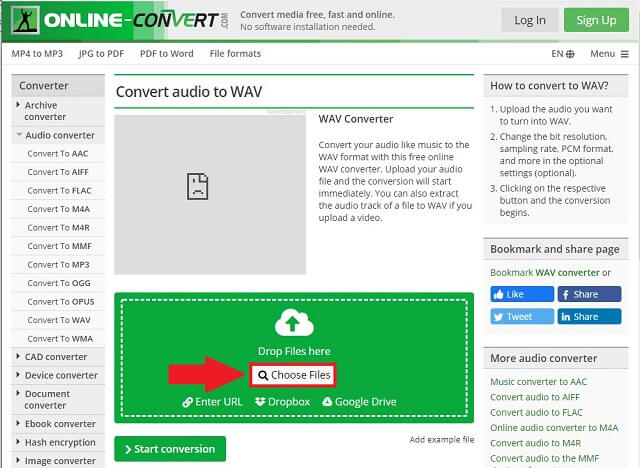Select Convert To OGG in sidebar
Viewport: 640px width, 468px height.
click(x=59, y=283)
